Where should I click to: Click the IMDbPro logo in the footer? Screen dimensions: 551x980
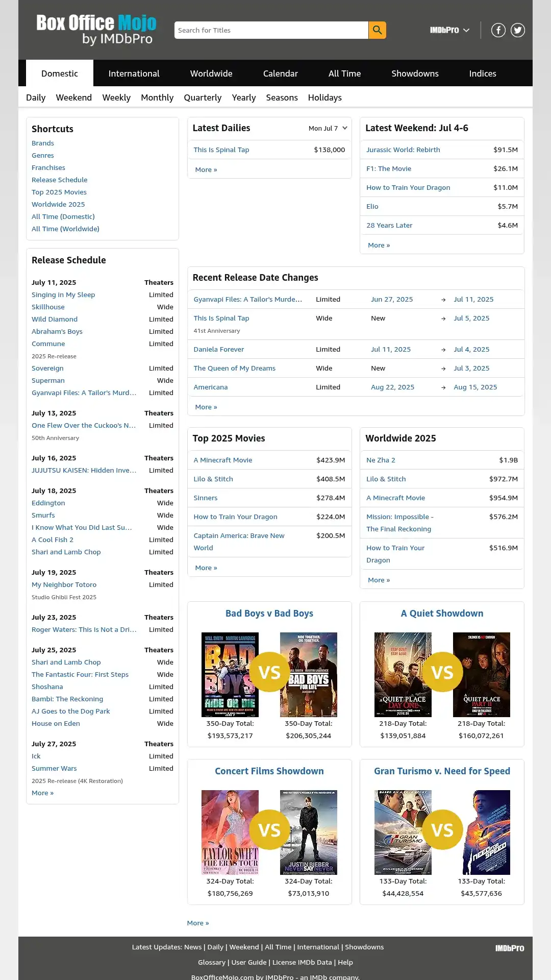click(x=510, y=948)
